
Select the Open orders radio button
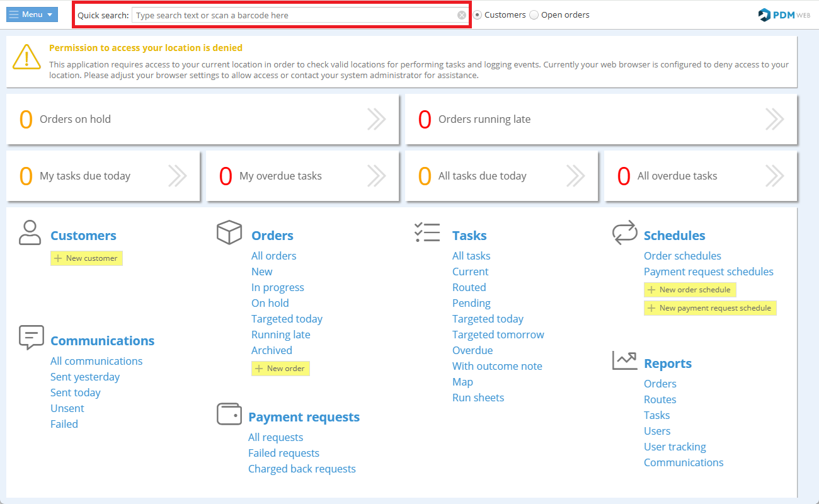tap(534, 15)
